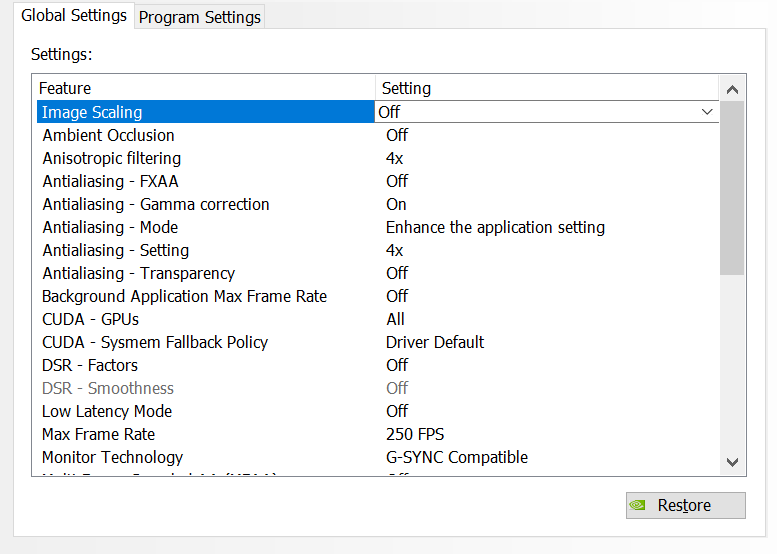Click the Feature column header
This screenshot has height=554, width=777.
click(206, 88)
